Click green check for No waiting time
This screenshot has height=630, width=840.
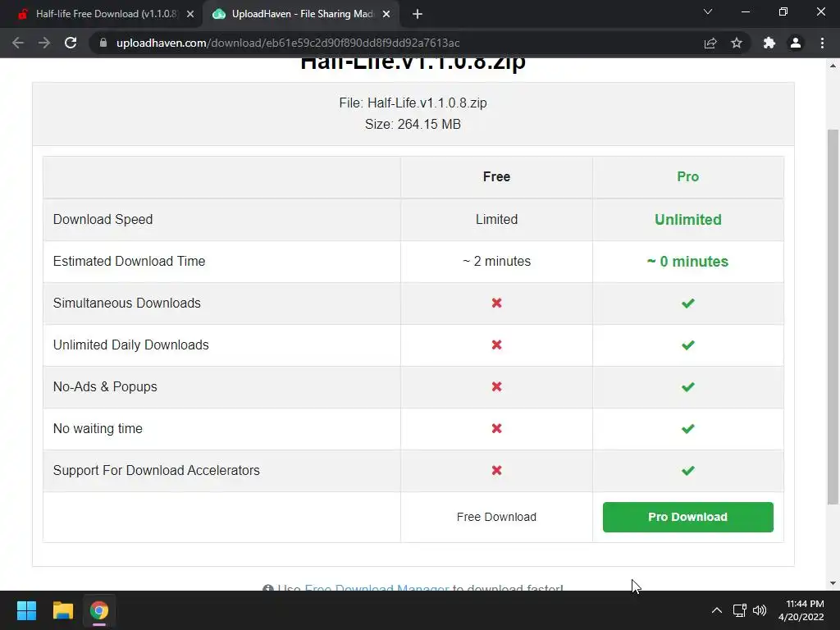(x=688, y=428)
